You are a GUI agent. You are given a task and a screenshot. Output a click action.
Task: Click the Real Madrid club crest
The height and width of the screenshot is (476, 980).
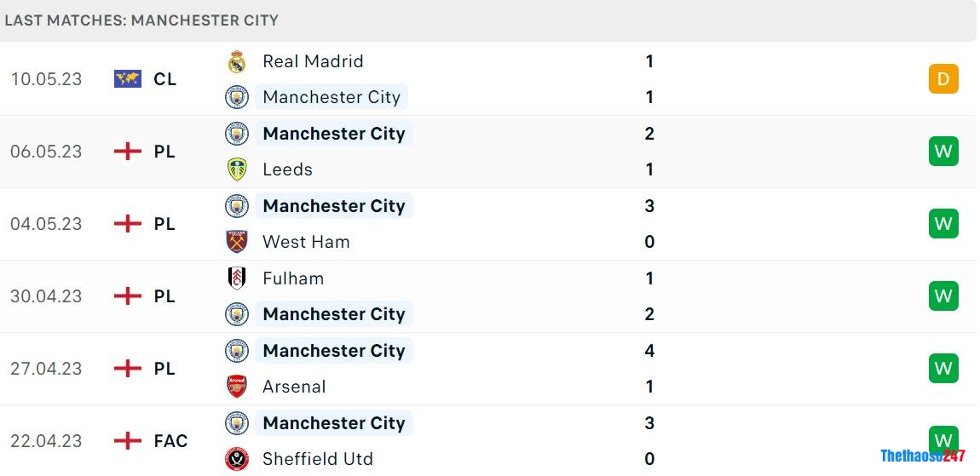(x=237, y=61)
